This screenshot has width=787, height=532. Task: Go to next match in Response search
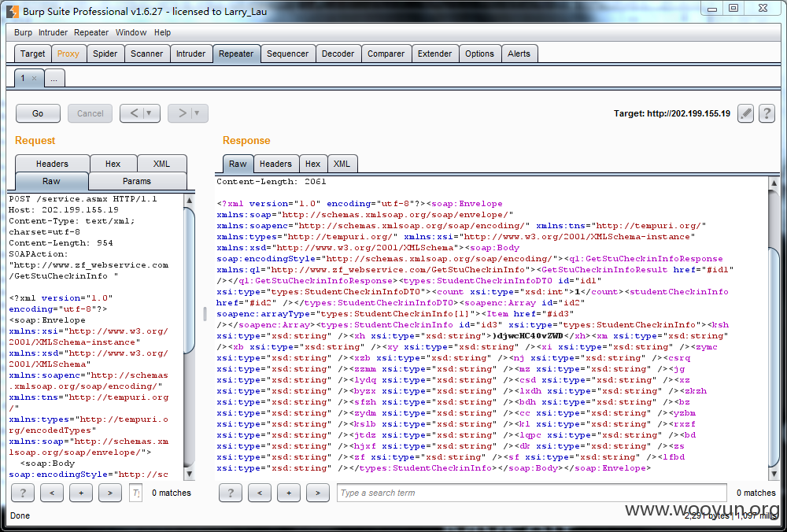(x=318, y=493)
